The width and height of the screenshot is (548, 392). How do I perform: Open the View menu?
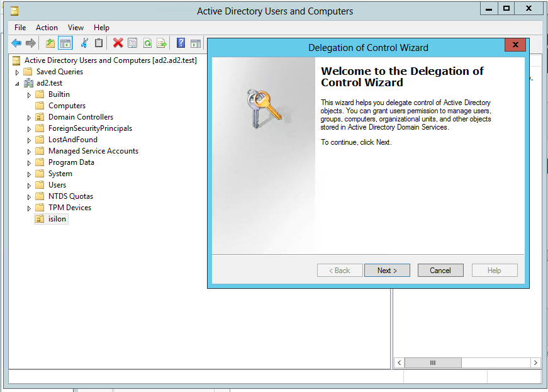[x=75, y=28]
